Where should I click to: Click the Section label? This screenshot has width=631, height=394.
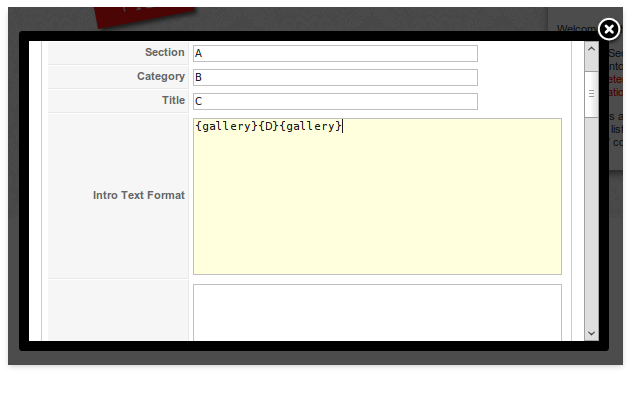[165, 52]
